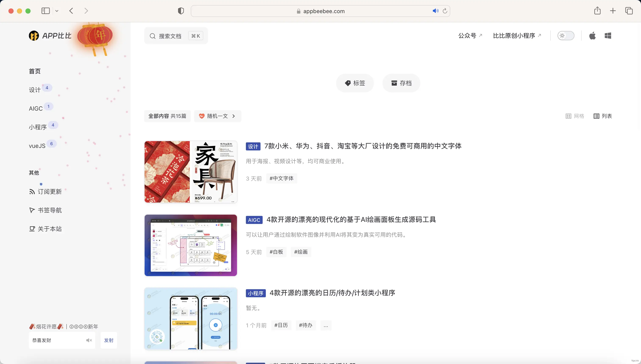
Task: Click the APP比比 site logo
Action: click(x=50, y=36)
